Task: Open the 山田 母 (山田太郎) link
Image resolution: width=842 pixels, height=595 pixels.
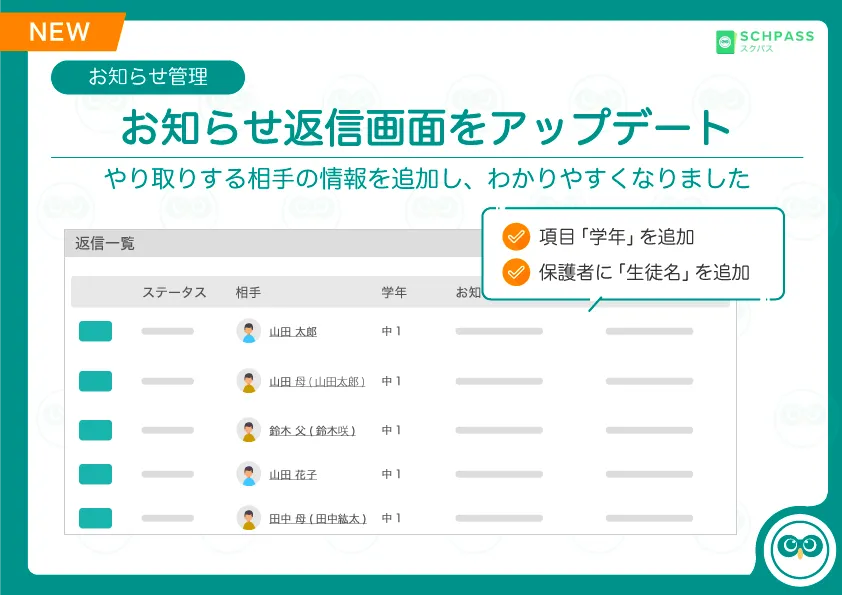Action: 317,381
